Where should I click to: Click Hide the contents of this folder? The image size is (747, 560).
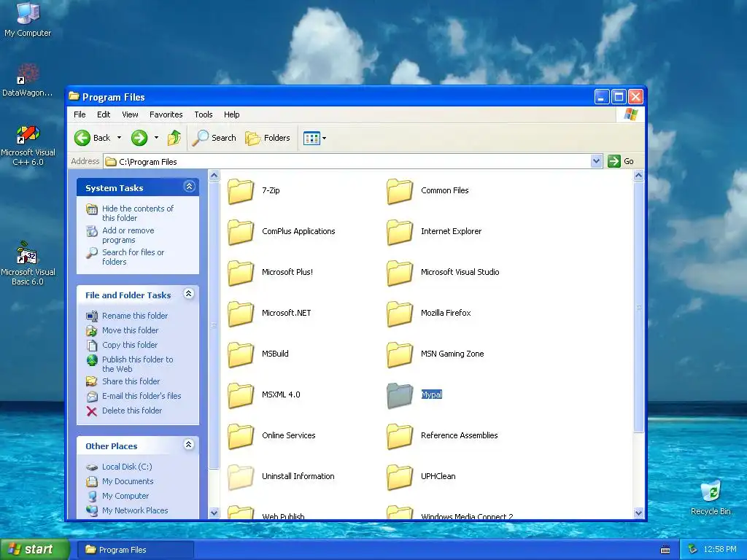coord(138,214)
